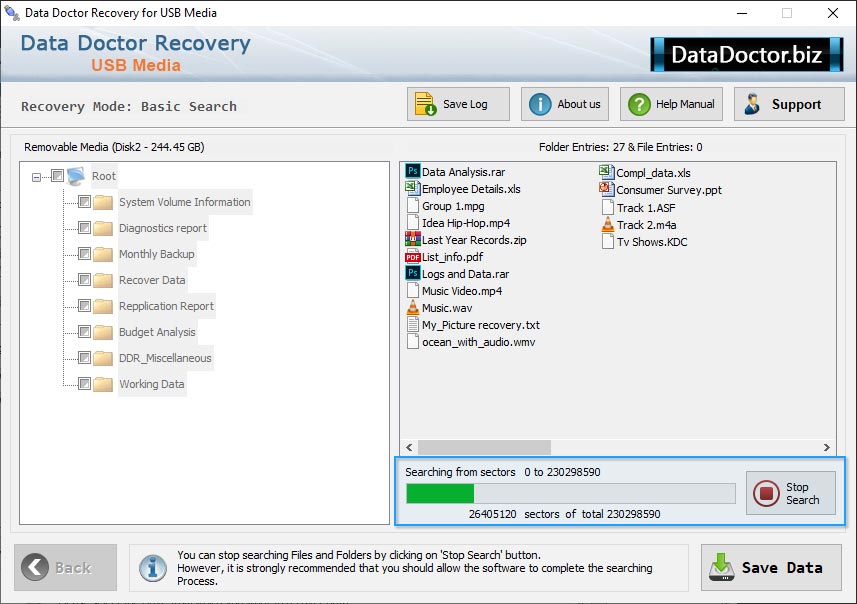Select the DDR_Miscellaneous folder label
857x604 pixels.
coord(165,358)
